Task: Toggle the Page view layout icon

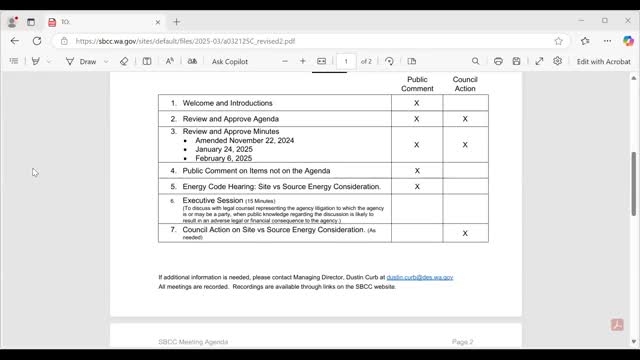Action: (412, 61)
